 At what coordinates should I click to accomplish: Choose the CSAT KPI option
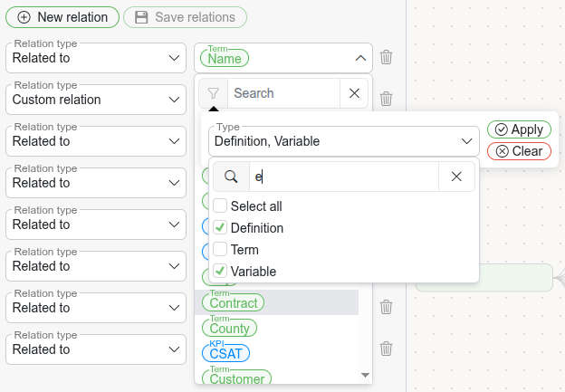click(x=225, y=353)
